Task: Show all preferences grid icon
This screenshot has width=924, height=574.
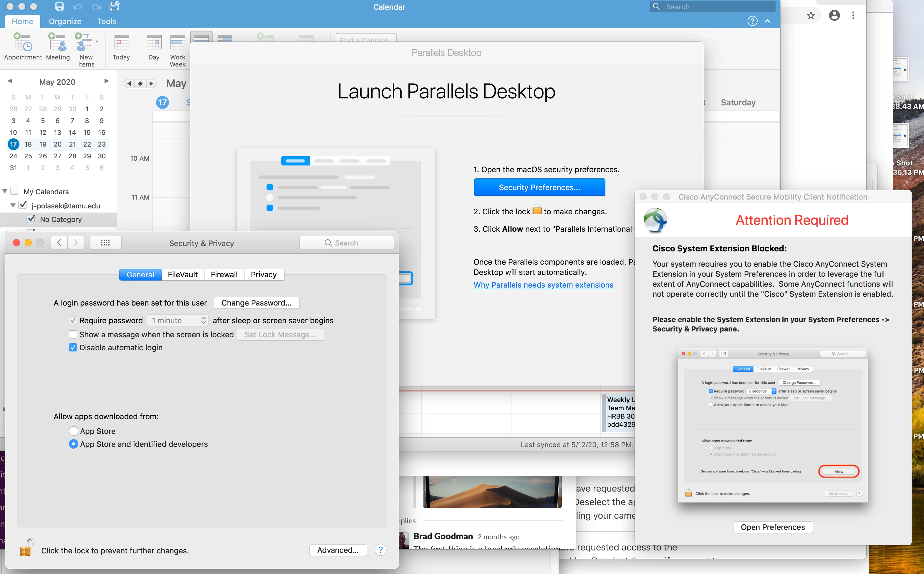Action: pos(105,243)
